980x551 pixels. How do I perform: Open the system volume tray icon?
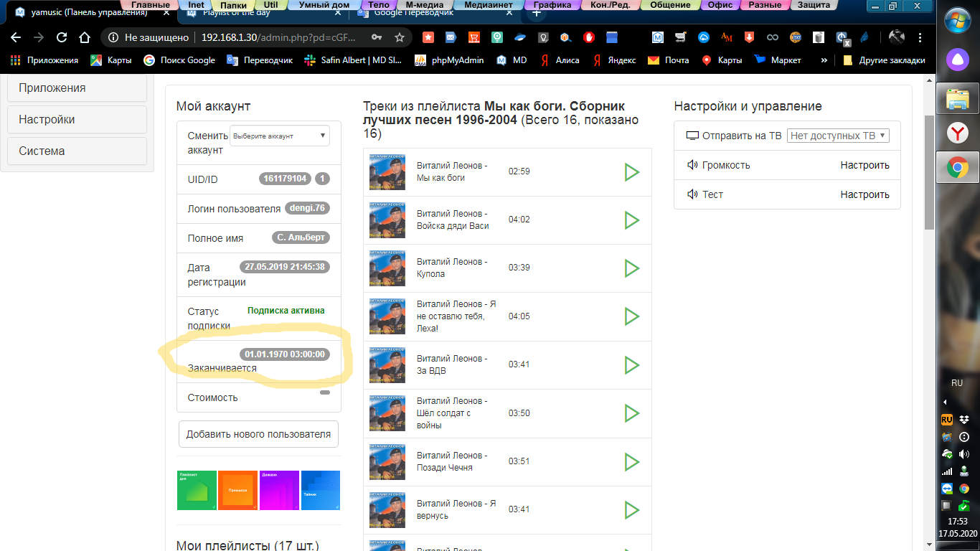(965, 453)
